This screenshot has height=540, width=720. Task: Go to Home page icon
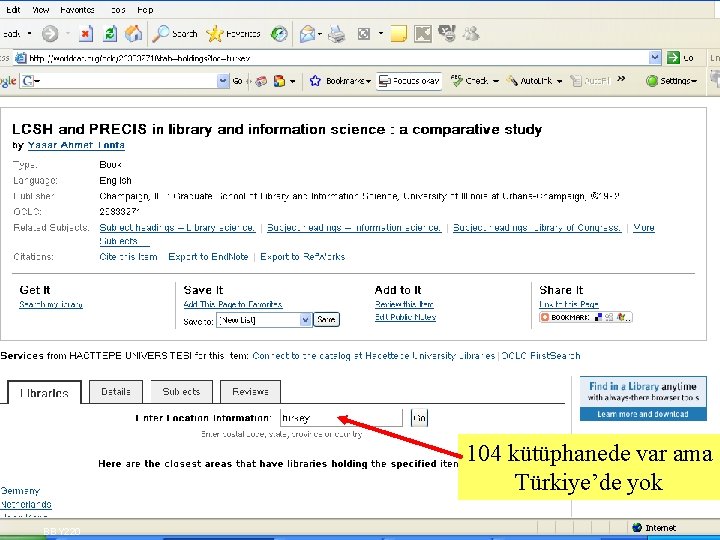(x=133, y=34)
